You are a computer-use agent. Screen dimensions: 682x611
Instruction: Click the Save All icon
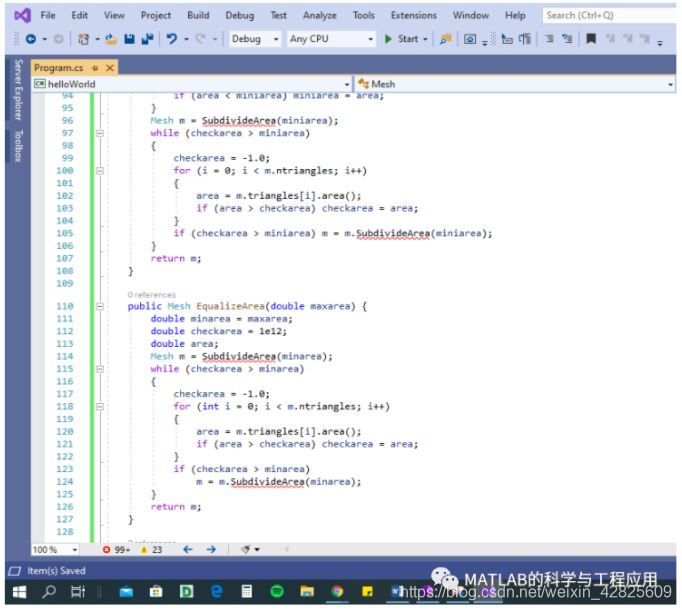pos(147,39)
